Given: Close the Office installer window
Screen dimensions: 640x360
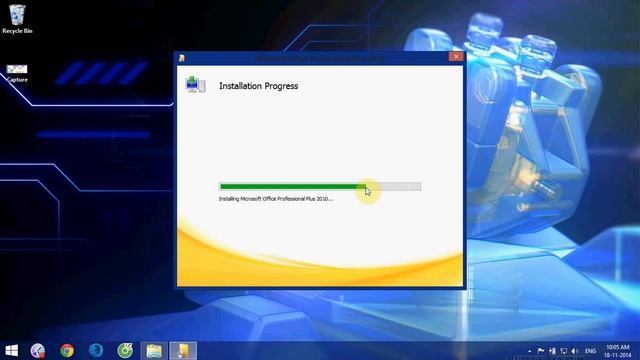Looking at the screenshot, I should pos(456,56).
